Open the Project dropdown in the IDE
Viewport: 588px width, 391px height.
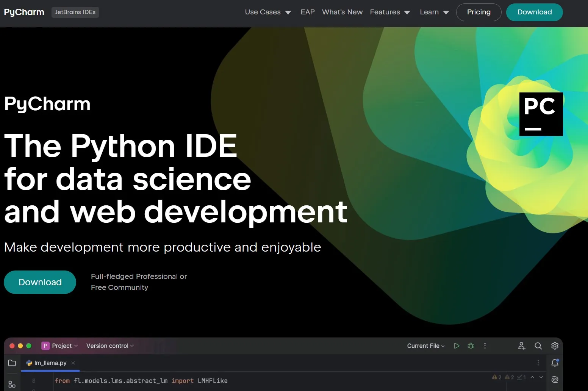coord(65,346)
